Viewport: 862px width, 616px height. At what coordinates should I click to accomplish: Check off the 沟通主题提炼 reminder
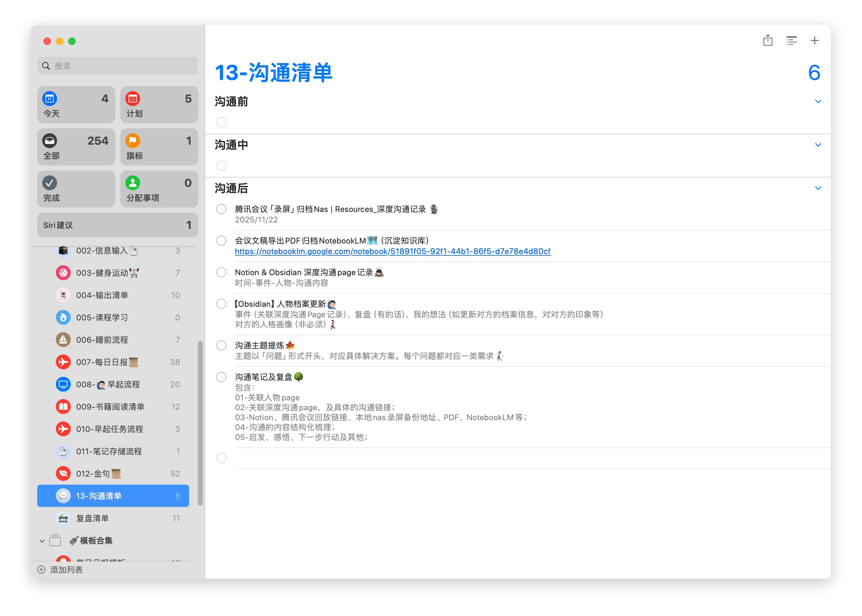pyautogui.click(x=221, y=345)
